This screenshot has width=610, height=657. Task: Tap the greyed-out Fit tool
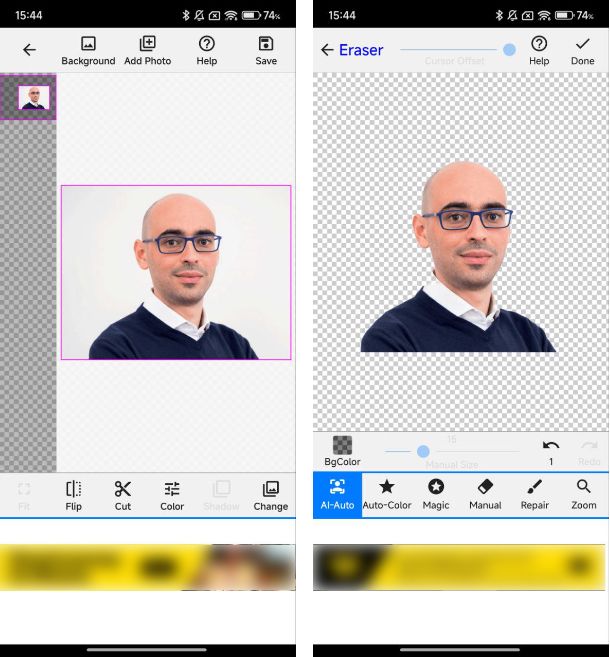coord(24,496)
